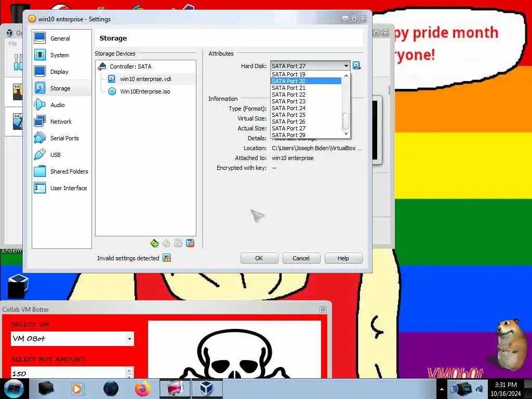This screenshot has width=532, height=399.
Task: Click the port list scroll down arrow
Action: coord(345,134)
